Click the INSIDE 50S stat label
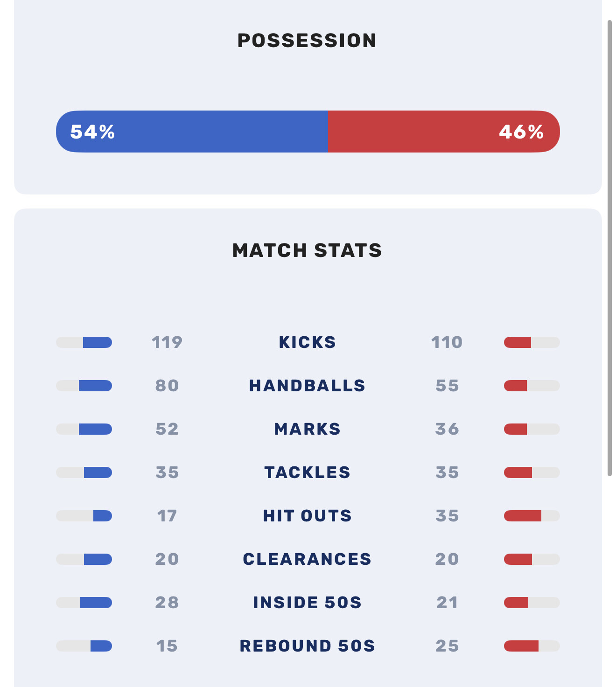The height and width of the screenshot is (687, 616). 307,603
